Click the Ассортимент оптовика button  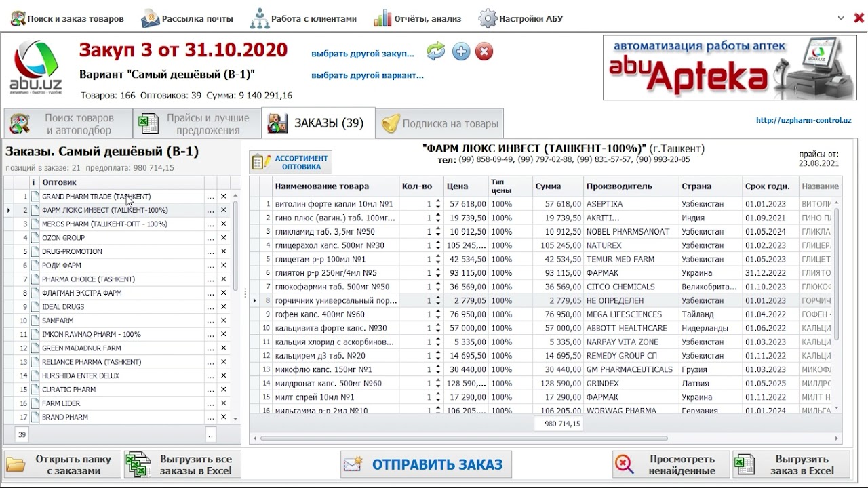291,162
